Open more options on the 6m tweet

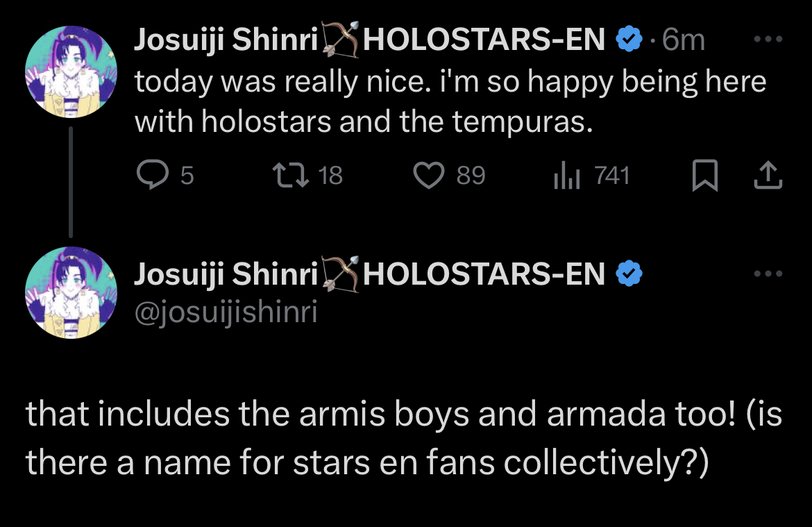point(768,39)
